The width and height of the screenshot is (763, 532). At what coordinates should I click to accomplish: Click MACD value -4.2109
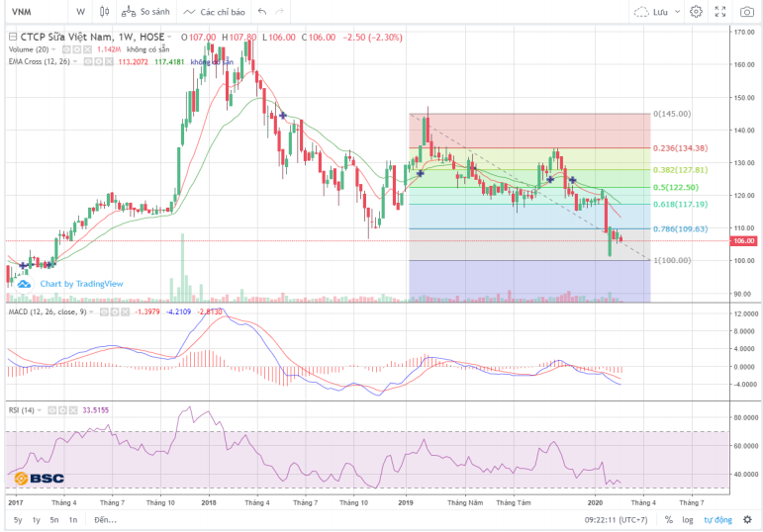click(178, 311)
